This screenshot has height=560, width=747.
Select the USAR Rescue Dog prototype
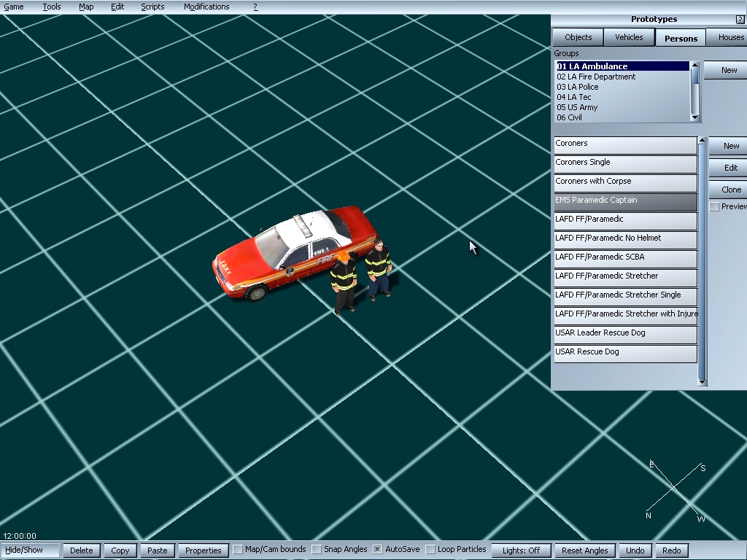click(x=625, y=355)
